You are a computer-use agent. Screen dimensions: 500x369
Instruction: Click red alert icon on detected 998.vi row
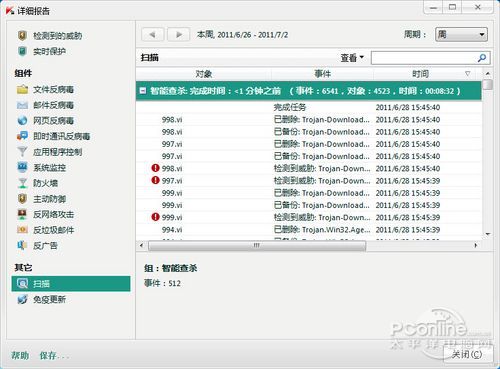point(155,168)
